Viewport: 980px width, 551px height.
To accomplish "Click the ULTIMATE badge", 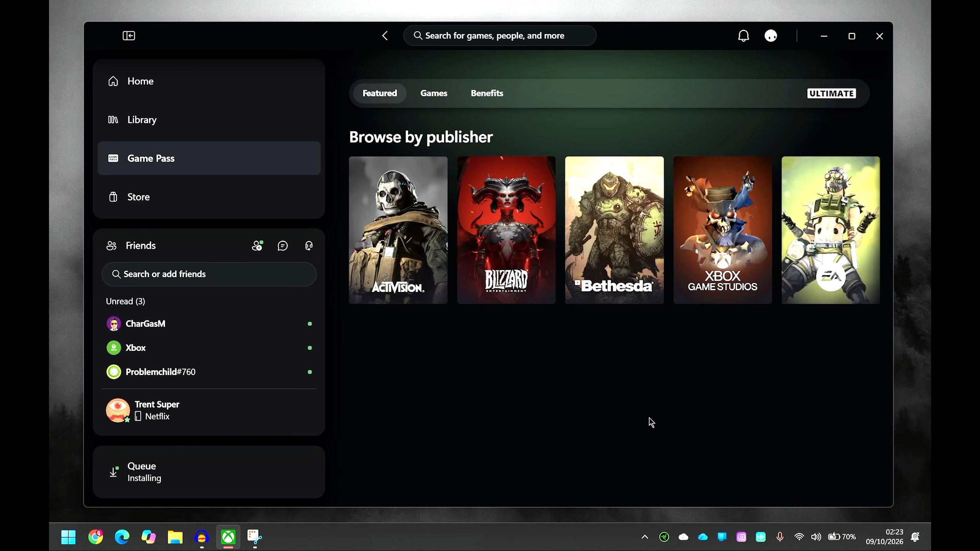I will (831, 93).
